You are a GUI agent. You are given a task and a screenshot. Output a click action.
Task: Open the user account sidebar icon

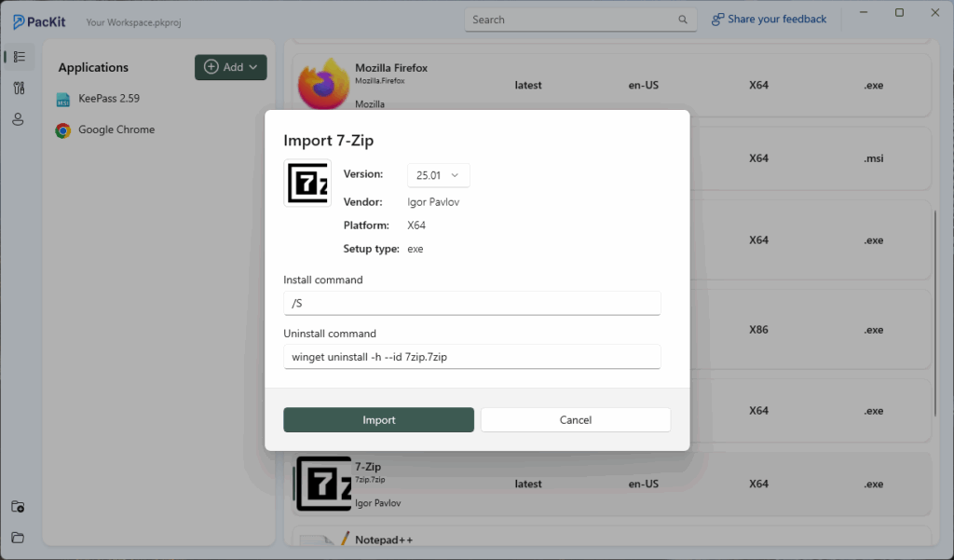(18, 119)
